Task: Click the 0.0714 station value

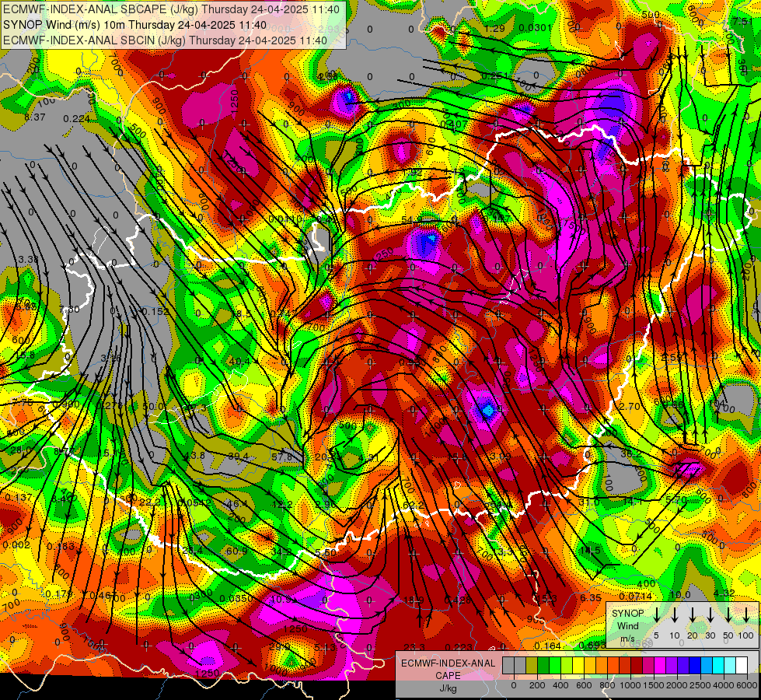Action: [x=636, y=596]
